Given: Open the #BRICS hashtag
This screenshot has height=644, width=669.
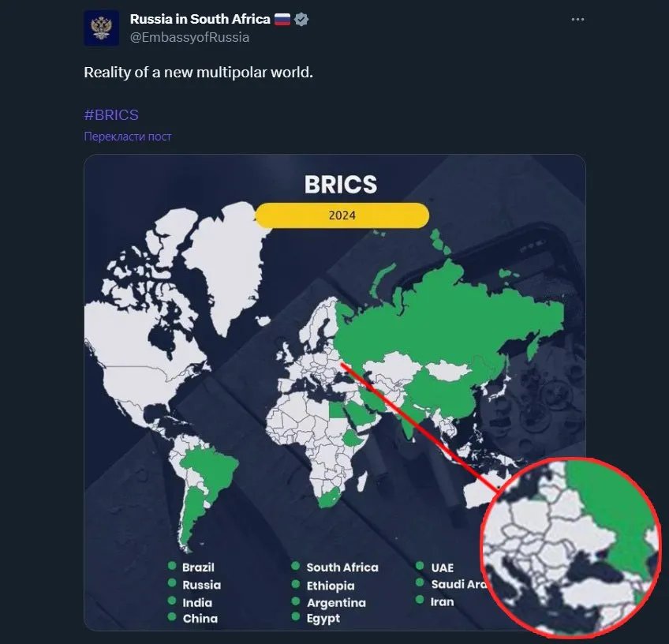Looking at the screenshot, I should pyautogui.click(x=111, y=114).
